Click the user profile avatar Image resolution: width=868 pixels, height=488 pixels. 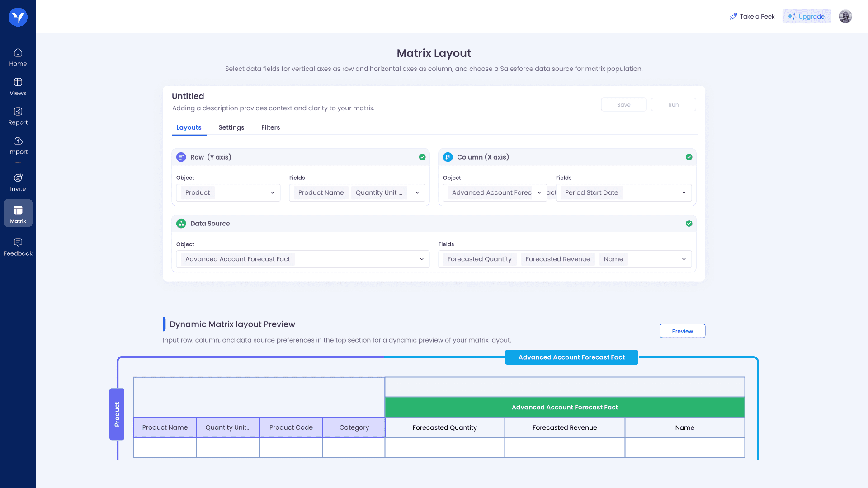tap(845, 17)
